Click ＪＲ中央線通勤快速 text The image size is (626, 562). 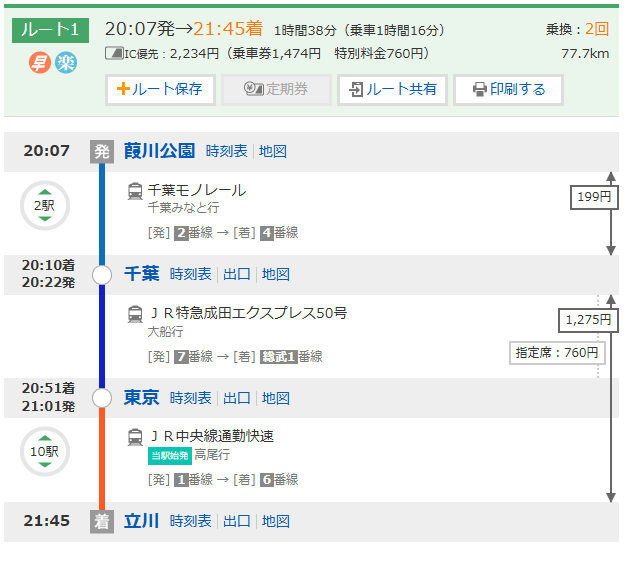pyautogui.click(x=211, y=436)
